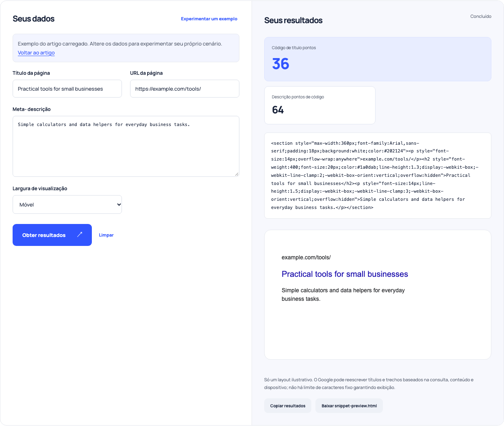
Task: Click the generated HTML code block
Action: pyautogui.click(x=378, y=176)
